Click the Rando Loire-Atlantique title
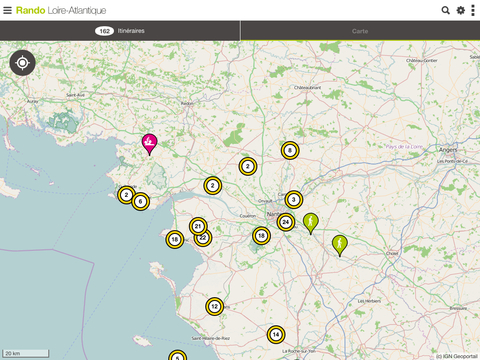 tap(61, 11)
